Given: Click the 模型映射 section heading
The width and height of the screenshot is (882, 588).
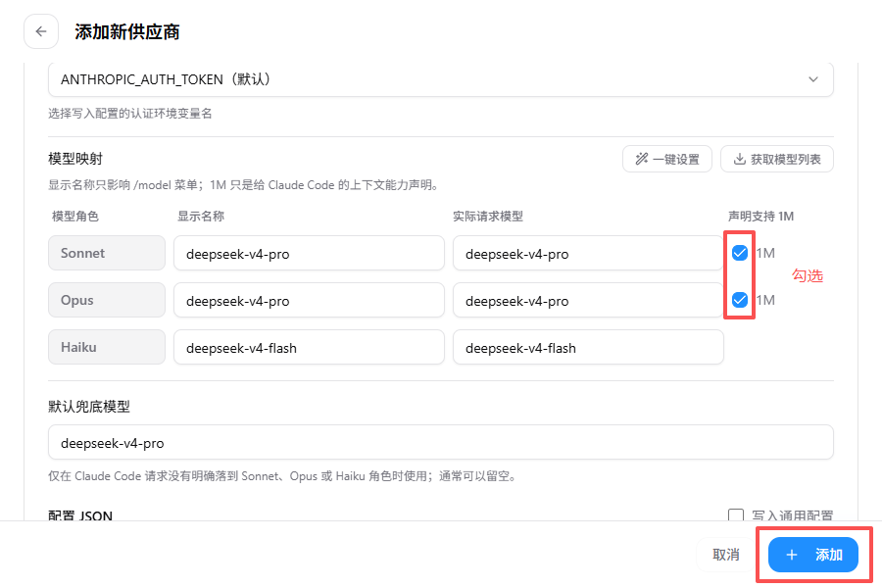Looking at the screenshot, I should tap(75, 159).
